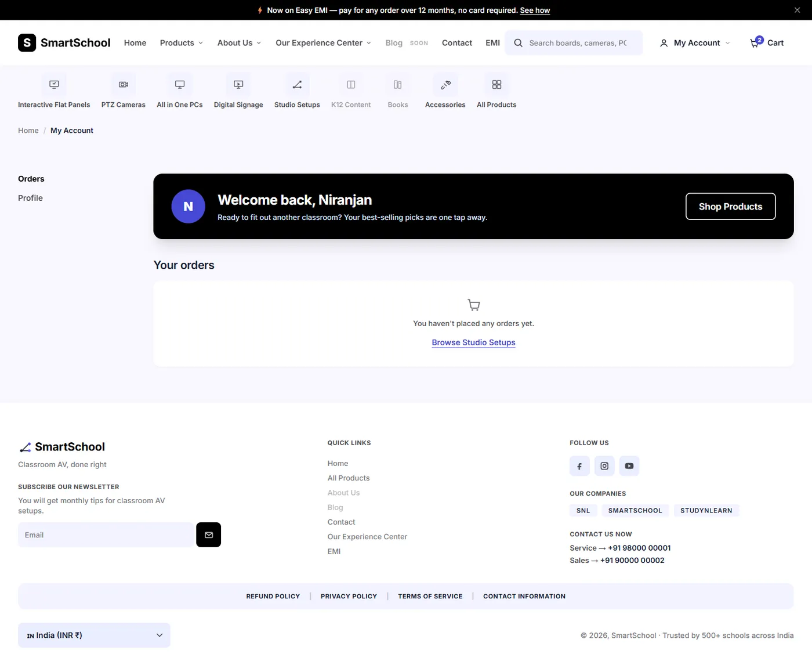Viewport: 812px width, 661px height.
Task: Click the SNL company tag
Action: (x=583, y=511)
